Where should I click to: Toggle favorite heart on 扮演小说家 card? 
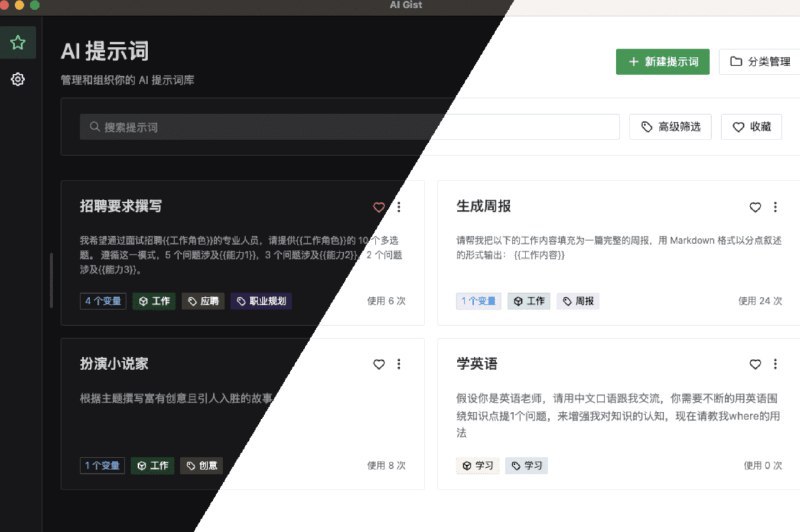pyautogui.click(x=379, y=365)
